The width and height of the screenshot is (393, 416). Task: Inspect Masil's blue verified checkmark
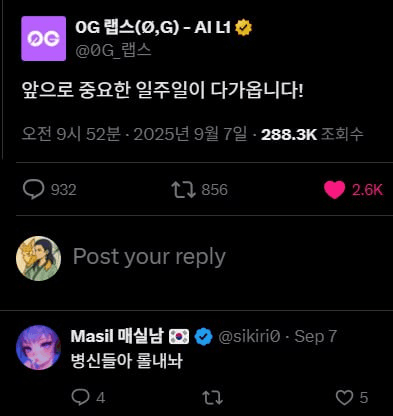pos(204,336)
